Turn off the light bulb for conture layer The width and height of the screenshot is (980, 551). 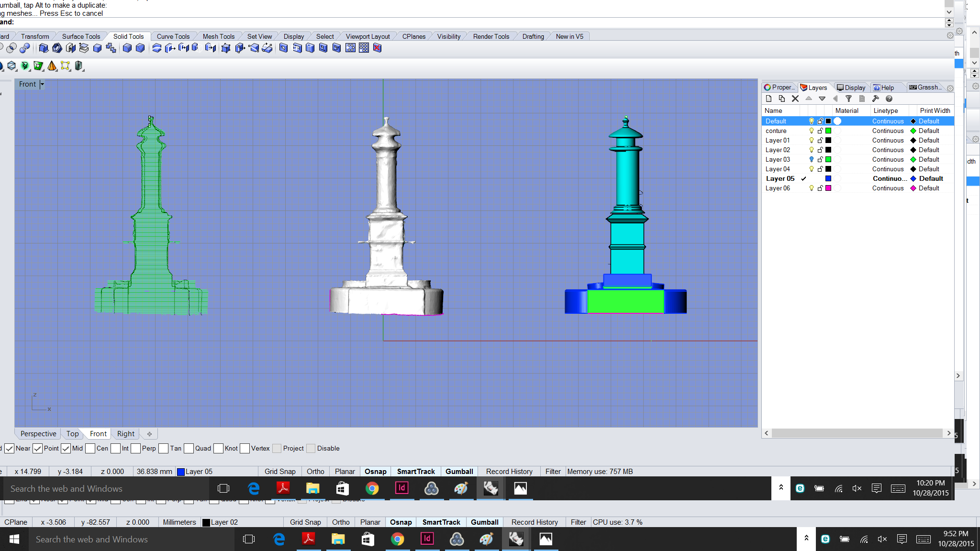click(811, 131)
